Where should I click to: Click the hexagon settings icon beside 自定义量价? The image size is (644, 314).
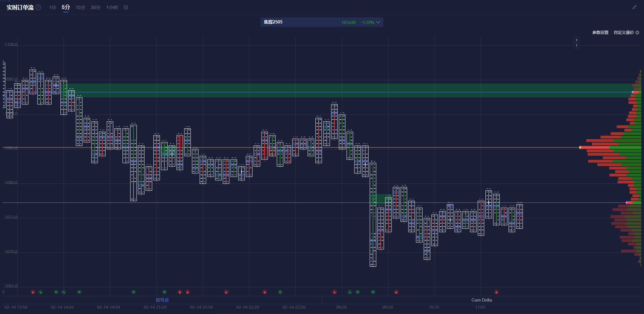click(x=637, y=33)
